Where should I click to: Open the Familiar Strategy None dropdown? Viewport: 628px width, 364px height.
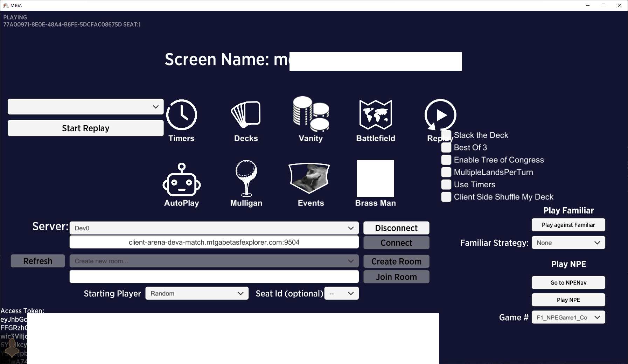(568, 243)
